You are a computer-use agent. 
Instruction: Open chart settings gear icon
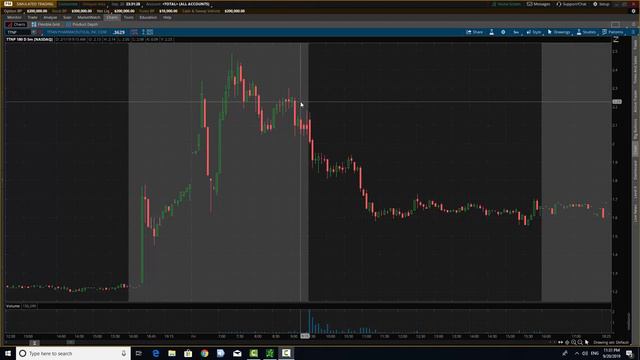[503, 32]
